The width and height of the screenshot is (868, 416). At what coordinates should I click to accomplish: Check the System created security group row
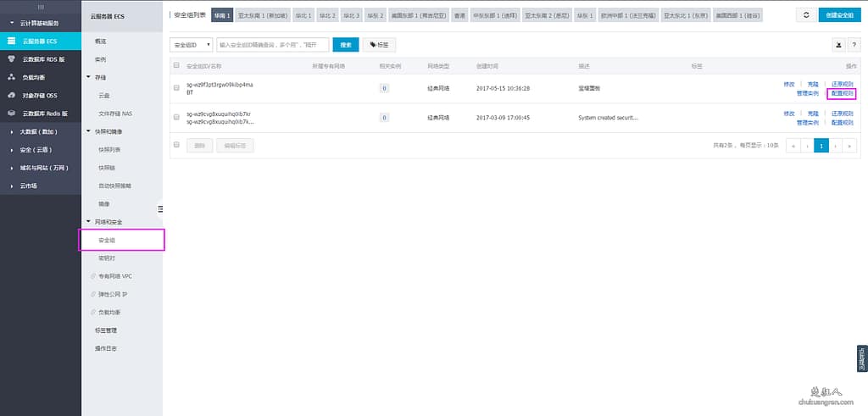pos(176,117)
